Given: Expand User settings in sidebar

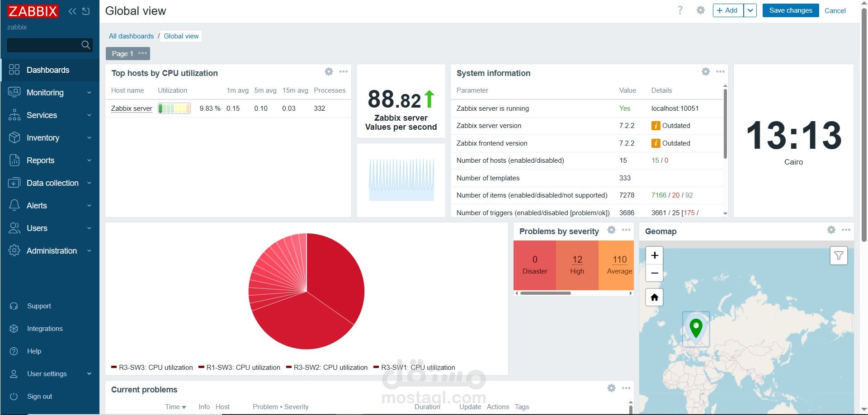Looking at the screenshot, I should (x=50, y=374).
